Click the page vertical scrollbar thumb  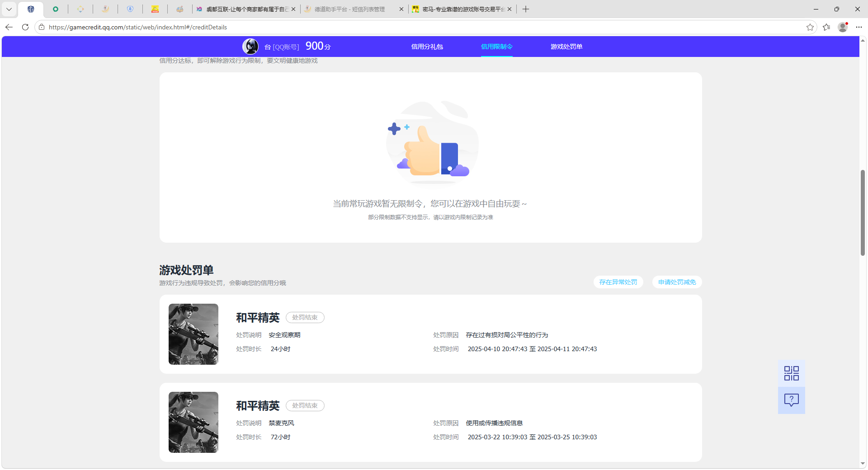(863, 212)
